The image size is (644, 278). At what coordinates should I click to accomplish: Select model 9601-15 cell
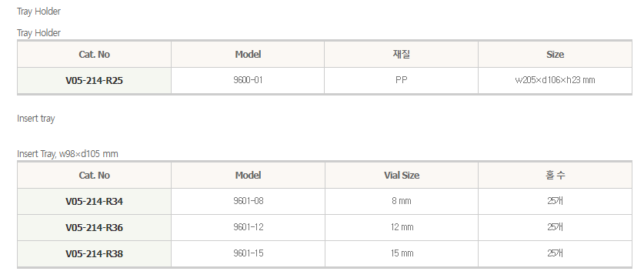248,253
